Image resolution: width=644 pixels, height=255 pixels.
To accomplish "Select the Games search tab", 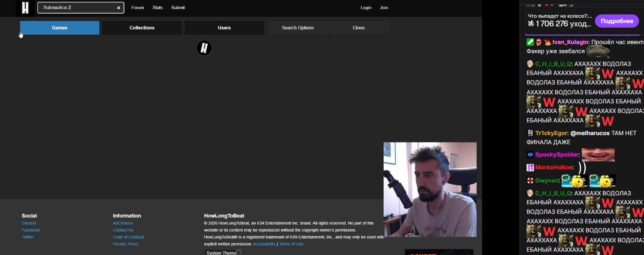I will (60, 28).
